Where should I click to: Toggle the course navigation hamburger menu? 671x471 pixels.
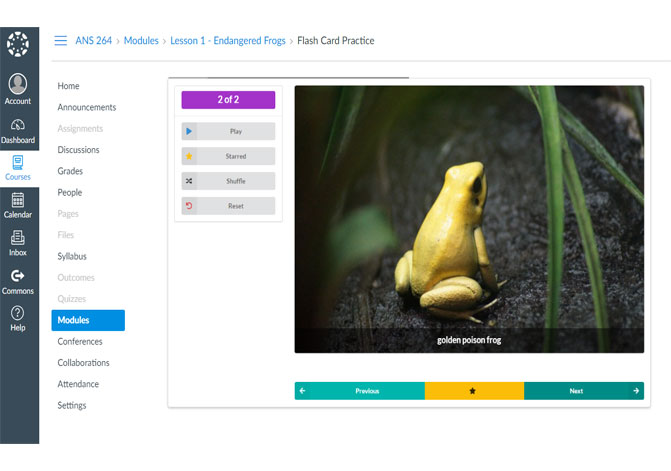coord(61,41)
